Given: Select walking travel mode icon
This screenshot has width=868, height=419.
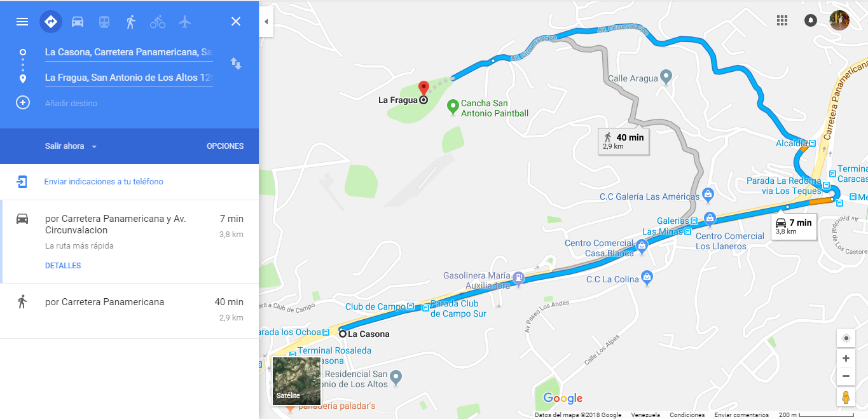Looking at the screenshot, I should coord(131,22).
